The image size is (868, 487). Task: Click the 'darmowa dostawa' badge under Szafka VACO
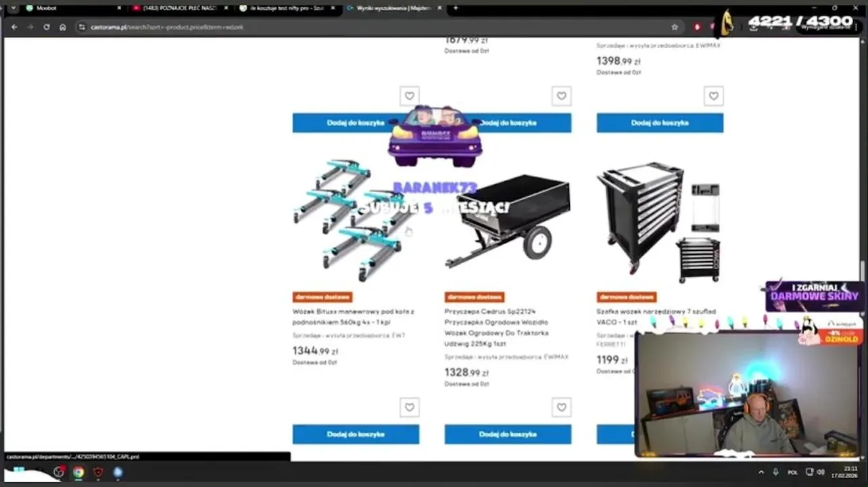tap(627, 297)
